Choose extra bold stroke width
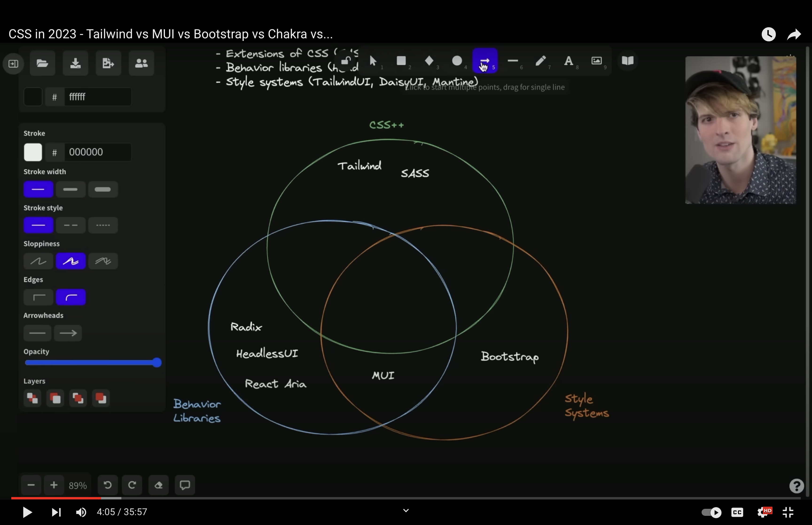This screenshot has height=525, width=812. (103, 190)
